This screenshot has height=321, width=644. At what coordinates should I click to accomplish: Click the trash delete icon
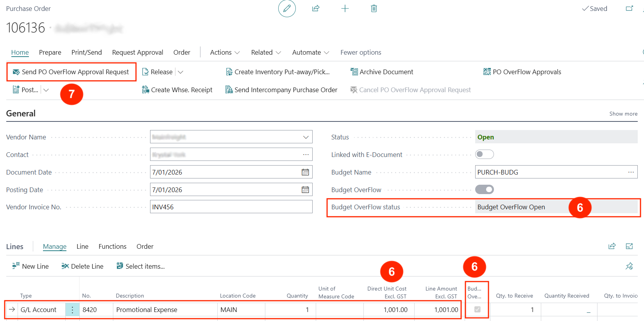tap(374, 9)
